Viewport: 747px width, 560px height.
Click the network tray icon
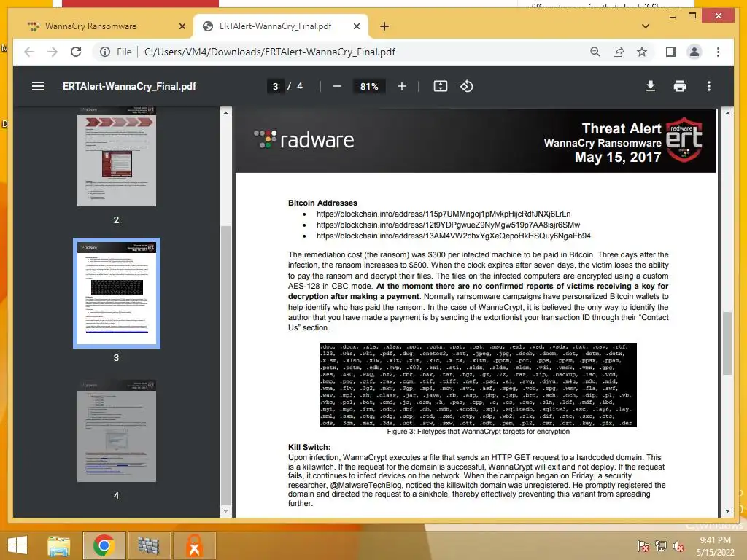[660, 546]
